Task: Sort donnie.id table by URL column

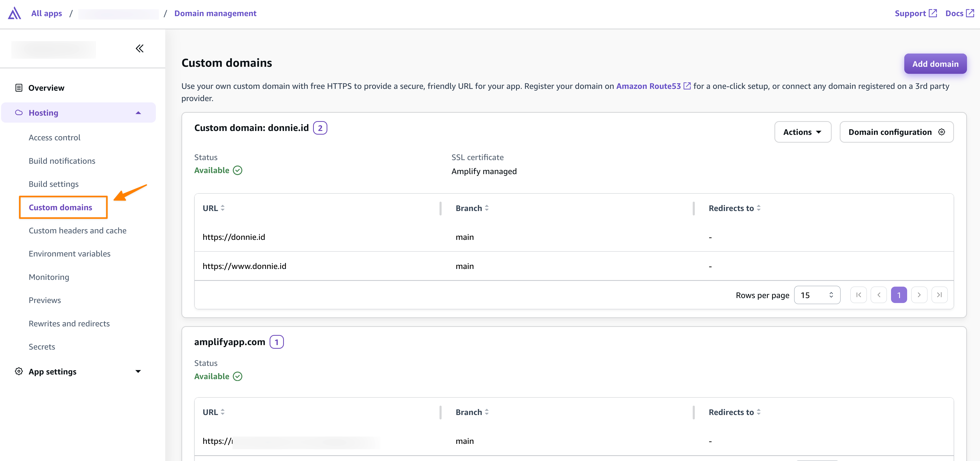Action: [x=213, y=208]
